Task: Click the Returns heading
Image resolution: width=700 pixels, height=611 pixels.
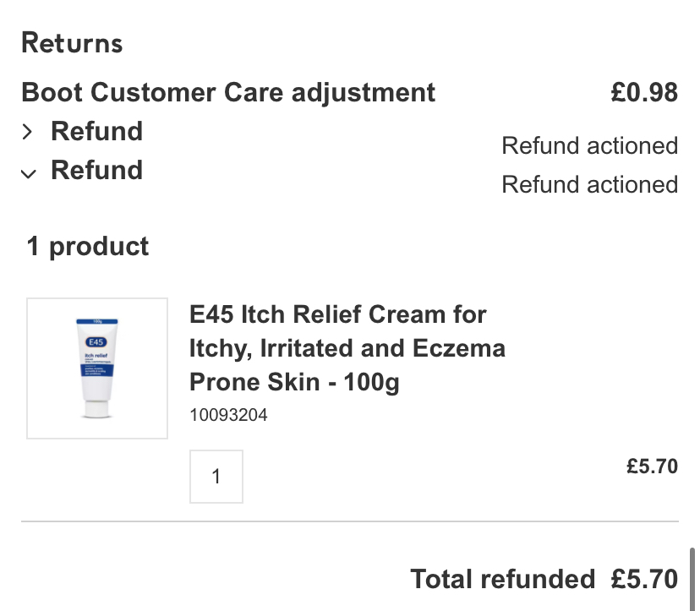Action: pyautogui.click(x=72, y=43)
